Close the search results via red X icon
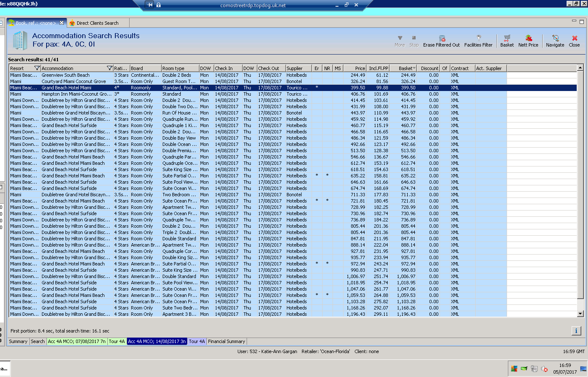The width and height of the screenshot is (588, 377). (x=575, y=38)
